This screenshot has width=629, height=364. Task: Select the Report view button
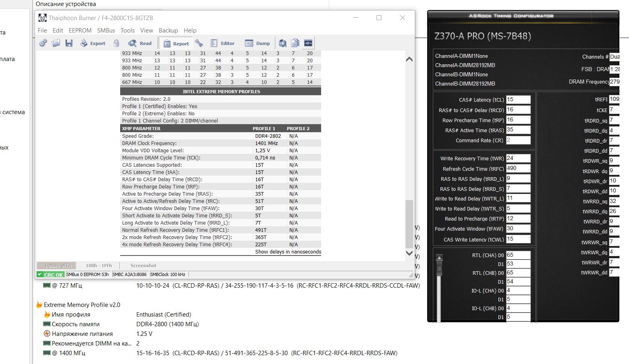[176, 43]
